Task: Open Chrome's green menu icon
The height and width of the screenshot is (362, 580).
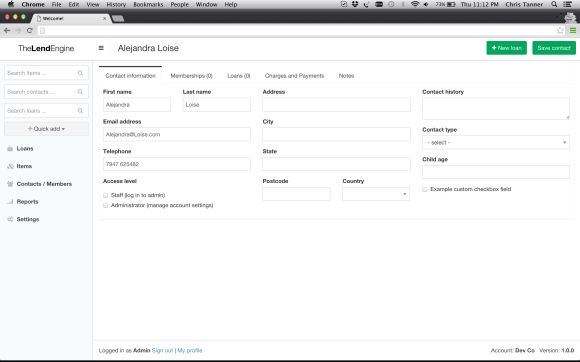Action: click(x=573, y=30)
